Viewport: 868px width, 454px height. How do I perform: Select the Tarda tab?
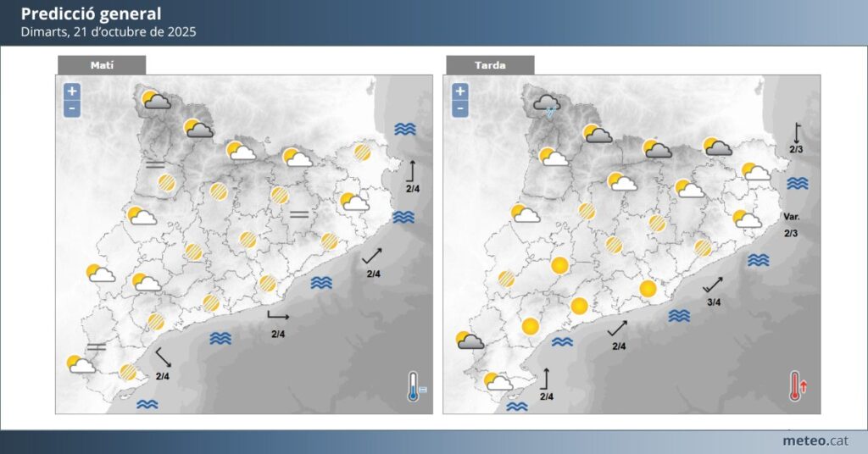click(490, 65)
